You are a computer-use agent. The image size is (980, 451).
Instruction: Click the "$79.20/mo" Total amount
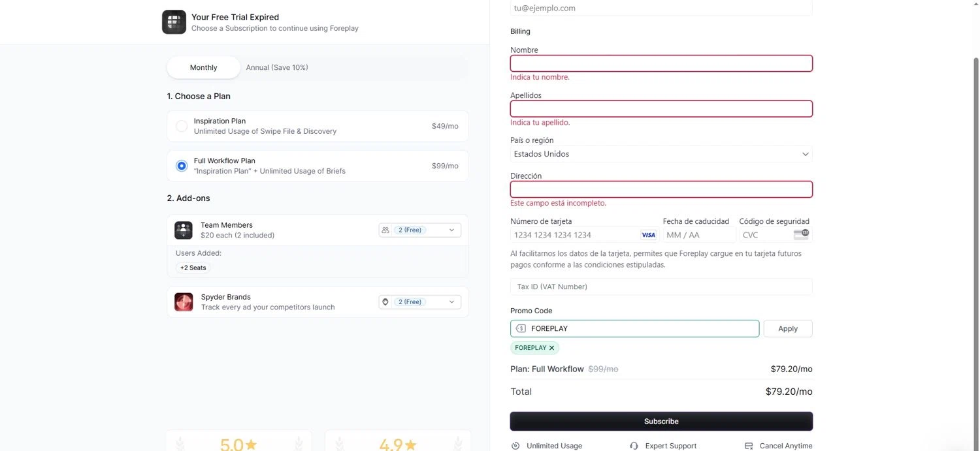789,392
